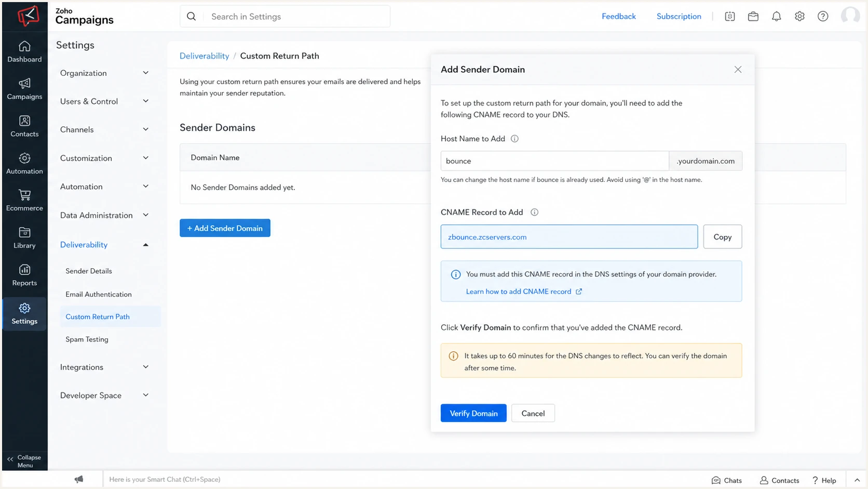Image resolution: width=868 pixels, height=489 pixels.
Task: Open Contacts in the left sidebar
Action: (x=24, y=127)
